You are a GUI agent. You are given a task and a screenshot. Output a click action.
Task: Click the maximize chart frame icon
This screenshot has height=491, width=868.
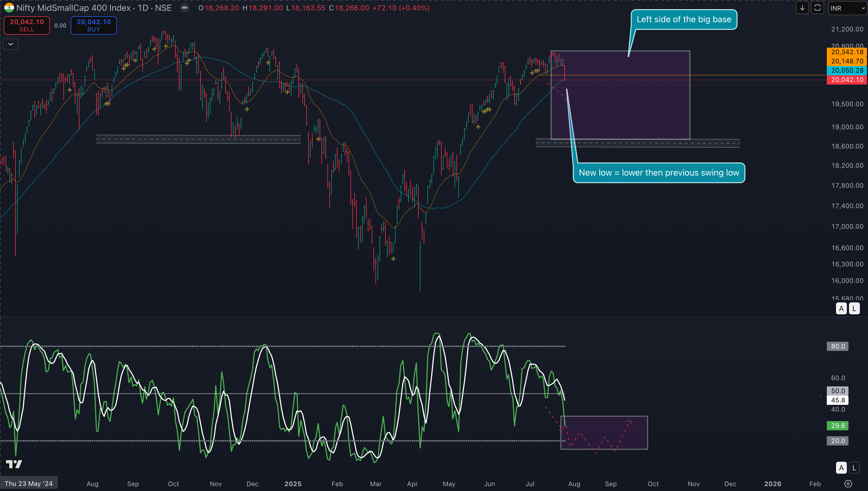[x=817, y=8]
